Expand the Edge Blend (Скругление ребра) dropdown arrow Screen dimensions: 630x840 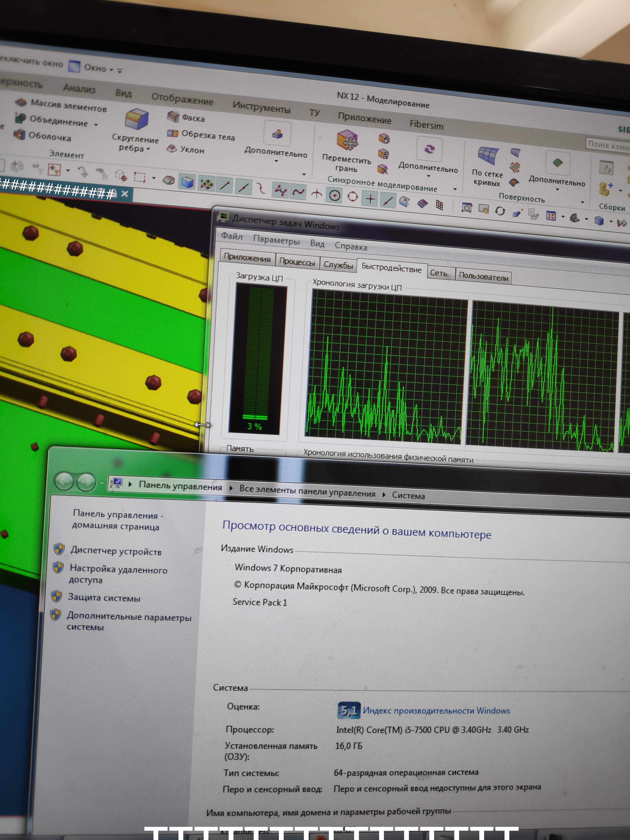[148, 149]
